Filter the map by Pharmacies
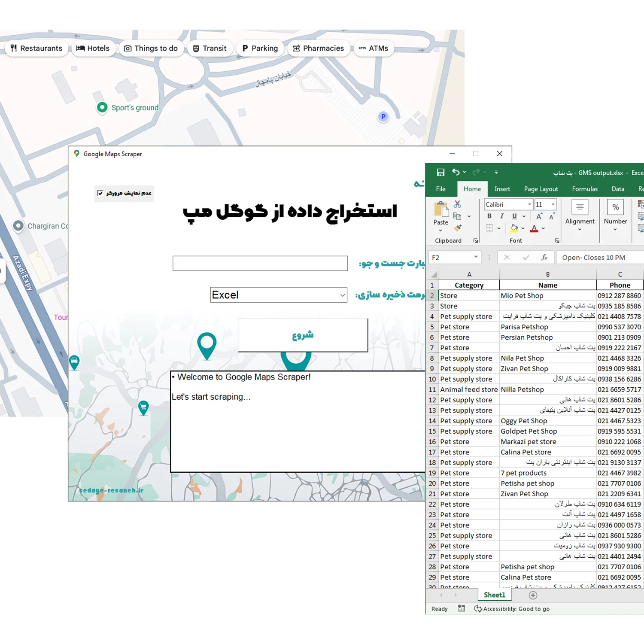This screenshot has height=644, width=644. coord(319,49)
